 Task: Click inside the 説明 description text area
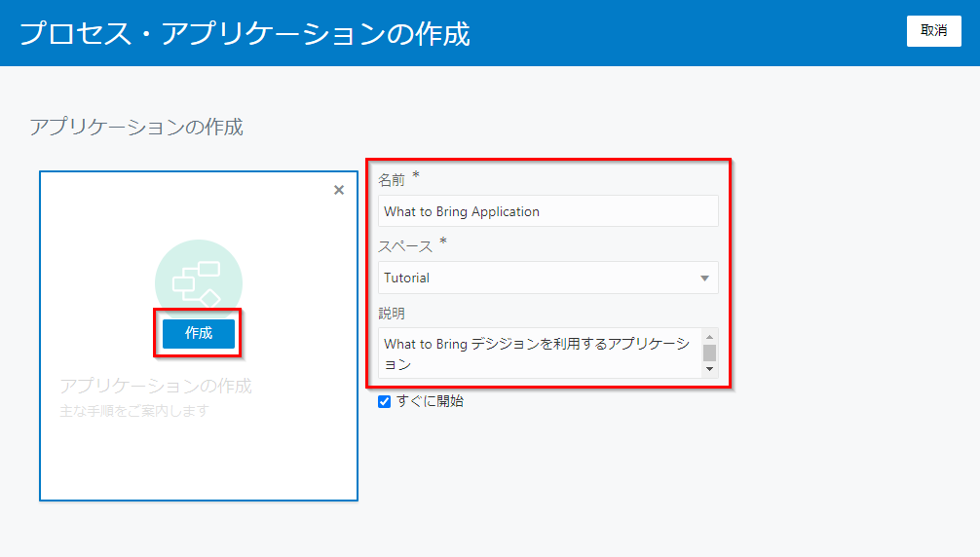tap(536, 353)
